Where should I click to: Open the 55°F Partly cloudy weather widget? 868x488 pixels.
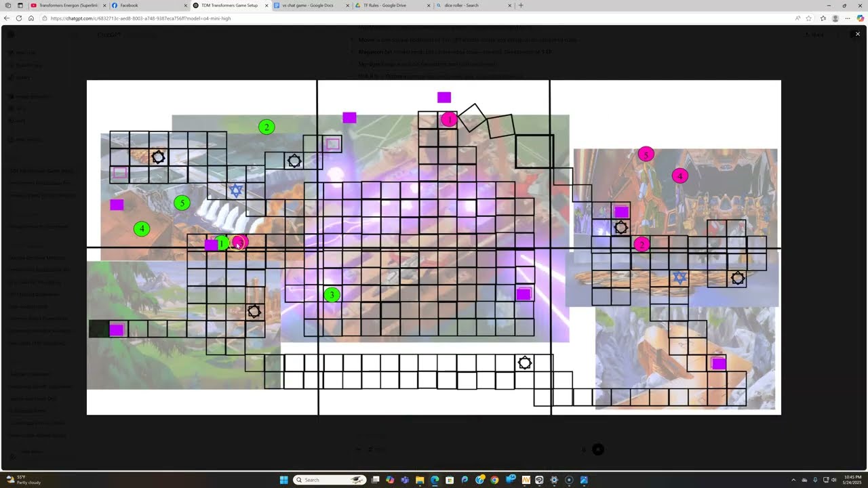click(24, 480)
